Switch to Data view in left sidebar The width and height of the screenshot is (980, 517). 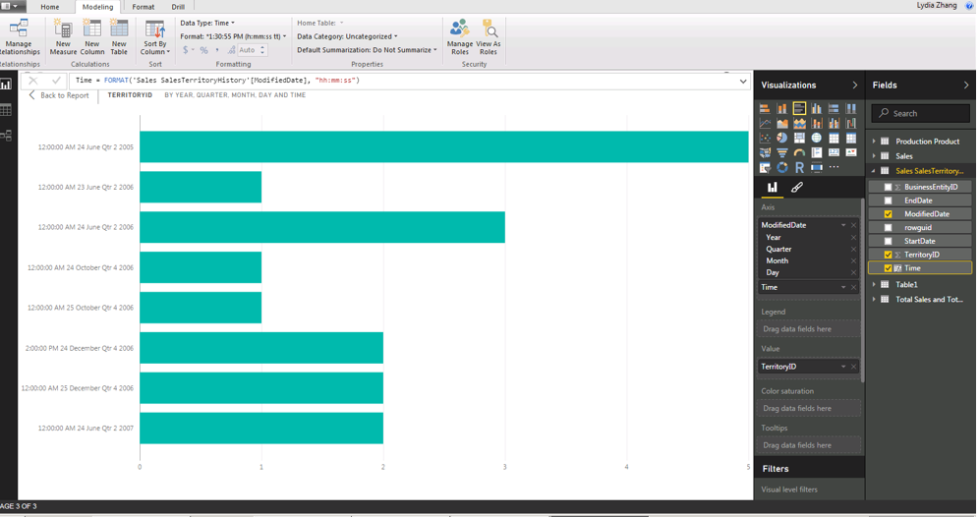[x=6, y=110]
